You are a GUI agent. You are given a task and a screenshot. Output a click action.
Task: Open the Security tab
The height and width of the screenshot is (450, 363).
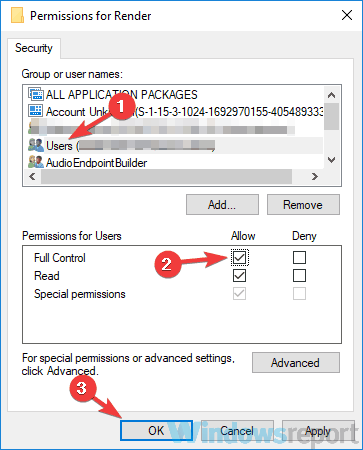(x=34, y=48)
